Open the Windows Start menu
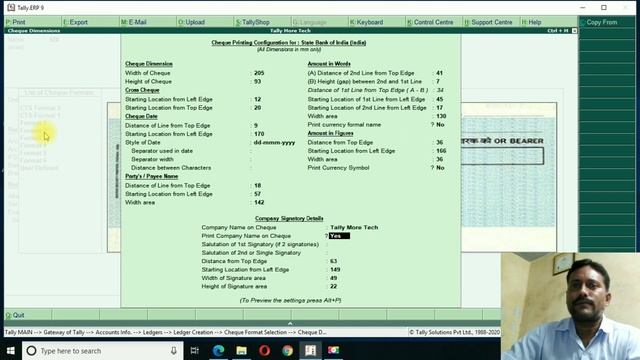The width and height of the screenshot is (640, 360). pos(11,351)
